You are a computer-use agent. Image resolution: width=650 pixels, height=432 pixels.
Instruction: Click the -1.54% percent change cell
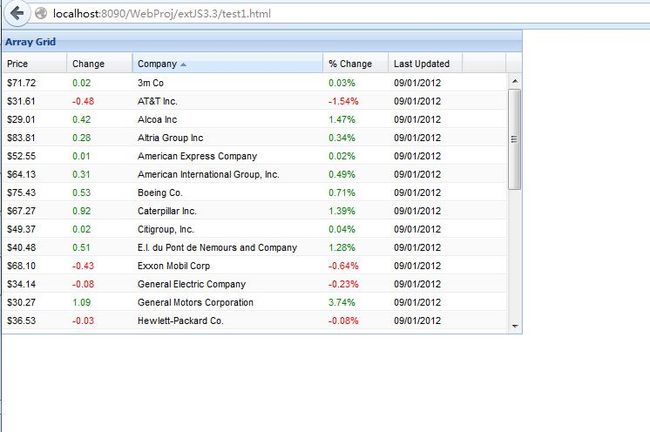(x=343, y=101)
